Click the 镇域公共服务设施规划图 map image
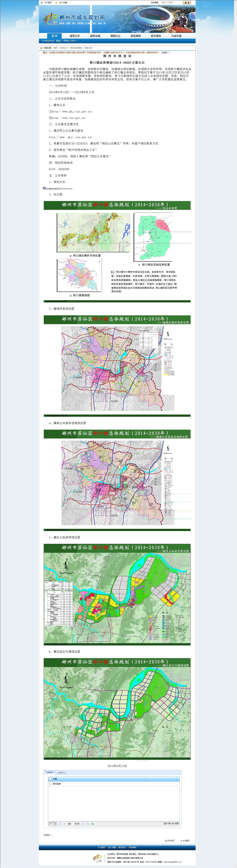The image size is (237, 868). pyautogui.click(x=117, y=480)
